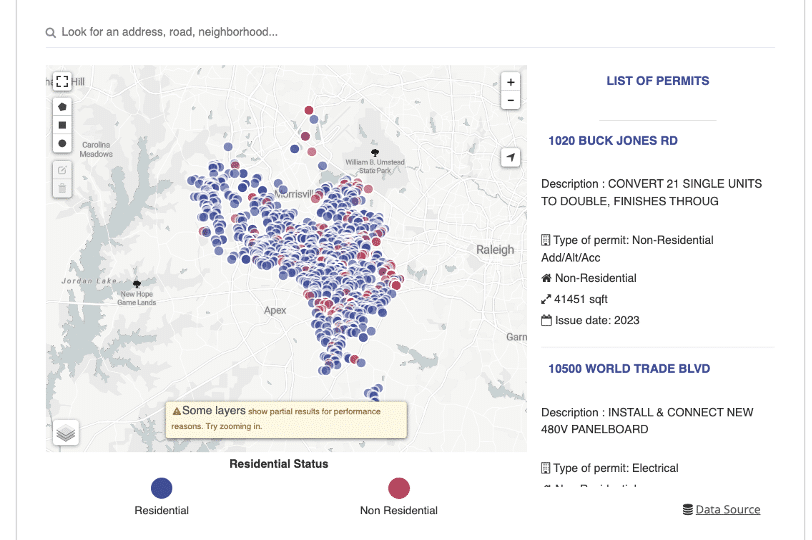Open the 1020 Buck Jones Rd permit
The height and width of the screenshot is (540, 812).
coord(612,141)
